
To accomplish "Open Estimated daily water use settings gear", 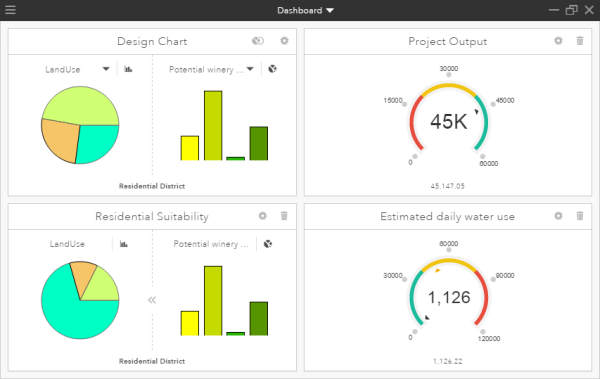I will (558, 216).
